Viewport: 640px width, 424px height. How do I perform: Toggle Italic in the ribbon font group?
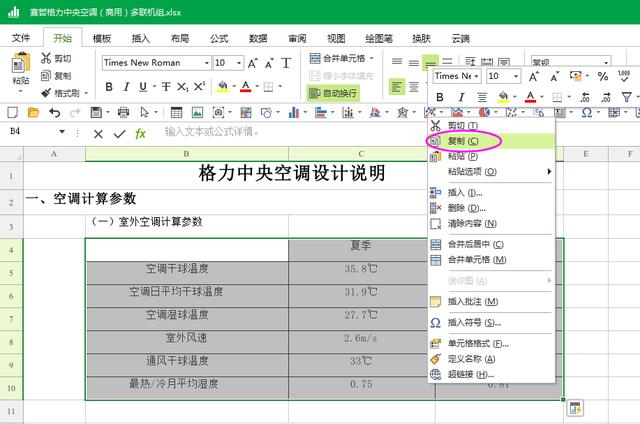coord(126,87)
